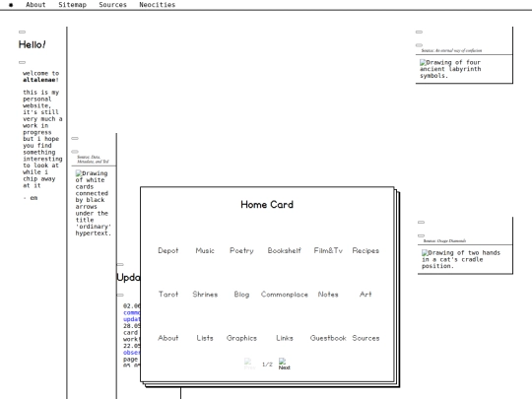Click the 1/2 page indicator text

click(267, 365)
